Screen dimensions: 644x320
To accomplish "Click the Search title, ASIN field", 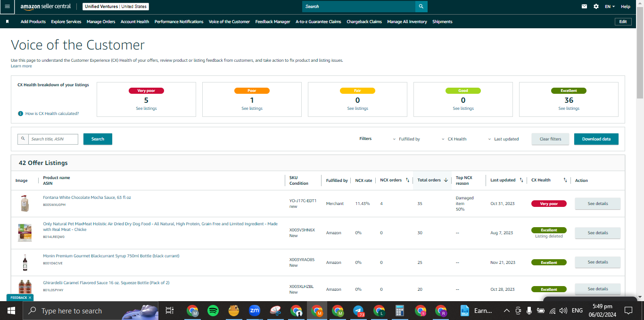I will point(53,139).
